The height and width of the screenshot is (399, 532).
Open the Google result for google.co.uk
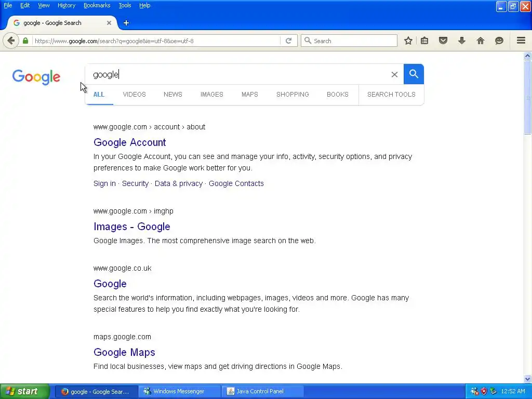point(110,284)
